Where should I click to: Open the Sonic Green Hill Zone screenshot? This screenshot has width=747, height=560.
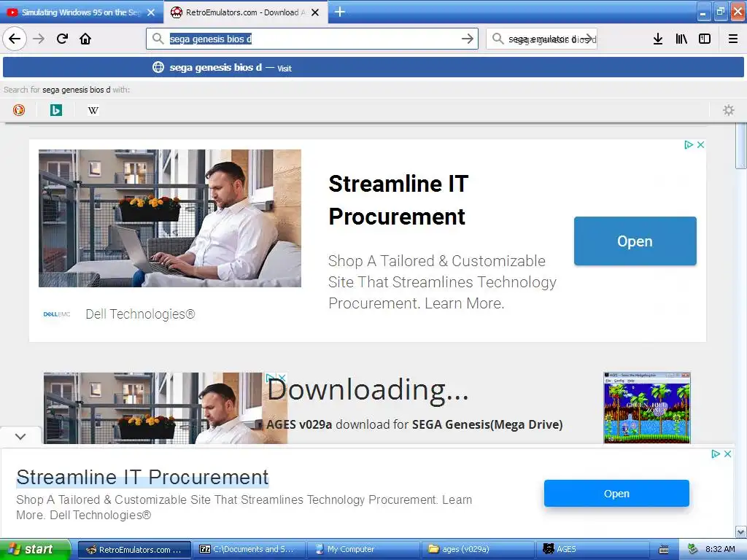coord(646,408)
